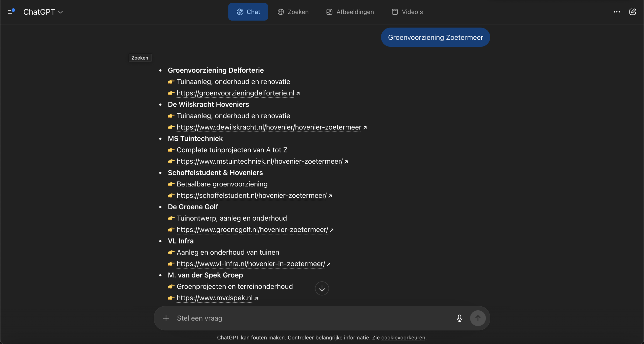Screen dimensions: 644x344
Task: Open the mstuintechniek.nl hovenier link
Action: tap(259, 161)
